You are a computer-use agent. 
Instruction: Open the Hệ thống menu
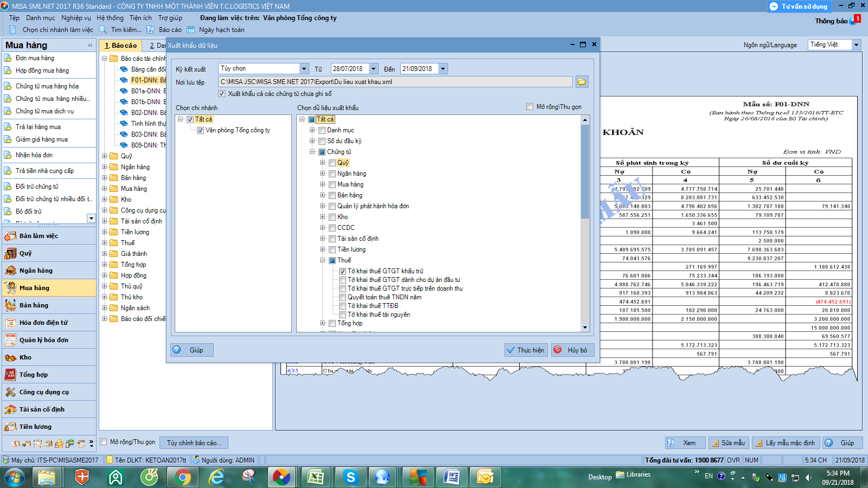(110, 18)
